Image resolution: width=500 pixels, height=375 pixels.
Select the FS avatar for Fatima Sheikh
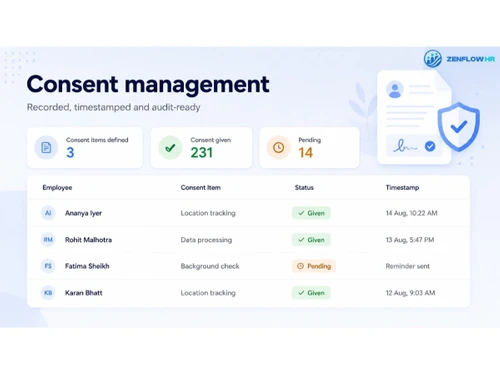click(x=48, y=266)
